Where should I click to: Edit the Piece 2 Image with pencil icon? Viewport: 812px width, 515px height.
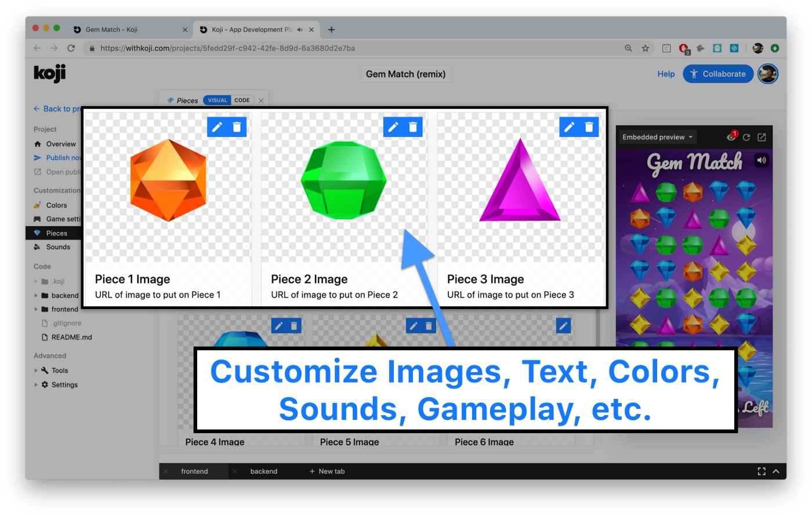(x=393, y=127)
